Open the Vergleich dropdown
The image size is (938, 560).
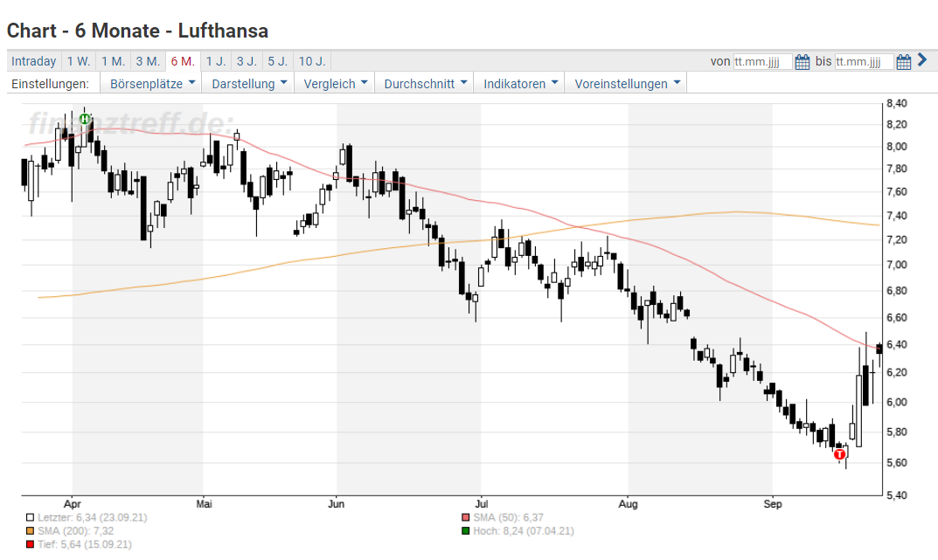335,84
